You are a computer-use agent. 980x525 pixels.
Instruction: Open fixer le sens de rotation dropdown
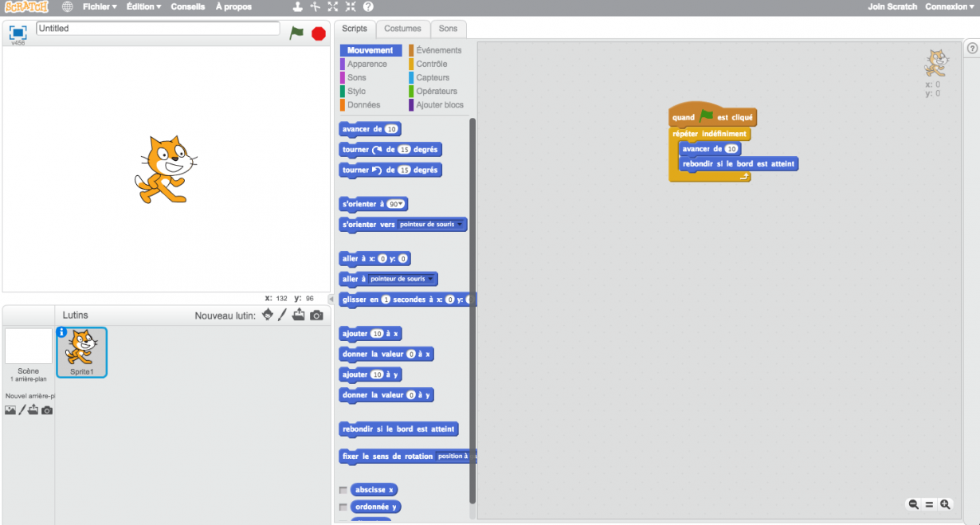[x=457, y=456]
